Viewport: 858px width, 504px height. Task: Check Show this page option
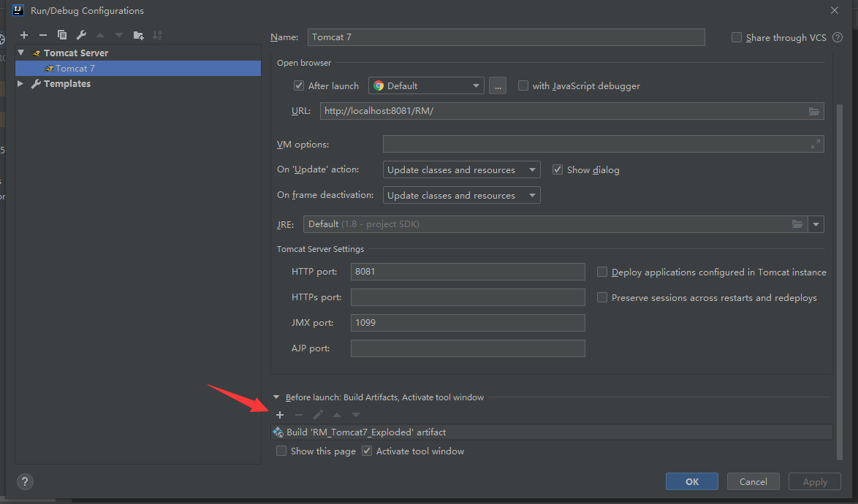click(x=281, y=451)
